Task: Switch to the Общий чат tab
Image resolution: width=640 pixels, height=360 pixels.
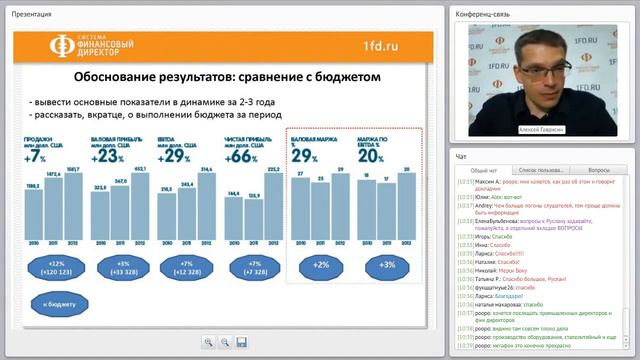Action: (484, 170)
